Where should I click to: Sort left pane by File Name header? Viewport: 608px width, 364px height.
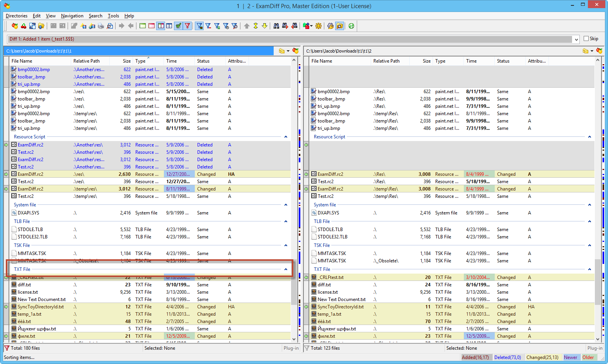point(40,61)
